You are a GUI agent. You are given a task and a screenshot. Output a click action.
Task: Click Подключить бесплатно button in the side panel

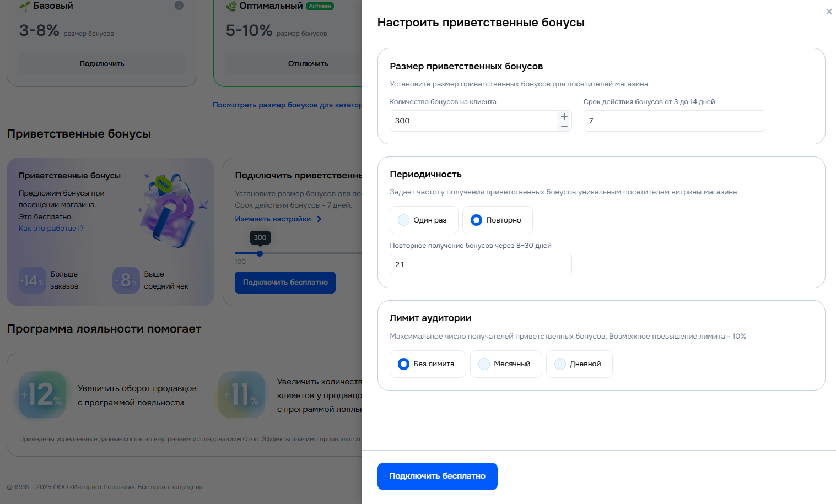click(x=438, y=476)
